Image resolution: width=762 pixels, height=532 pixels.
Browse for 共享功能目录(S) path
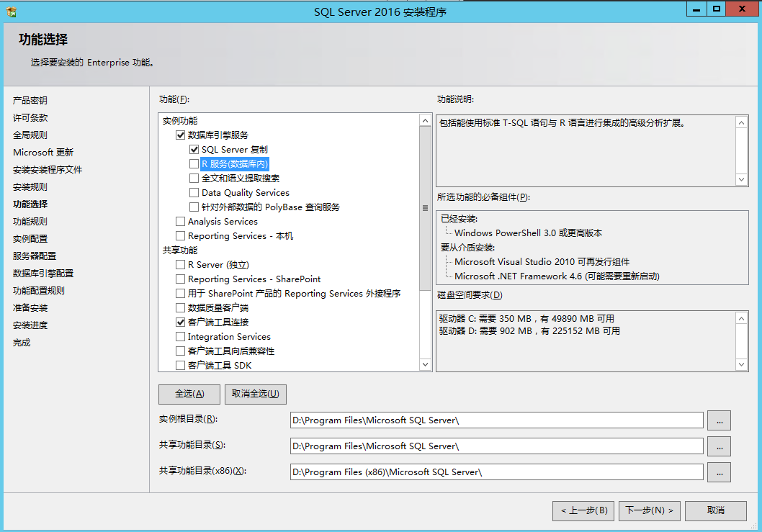(x=720, y=446)
